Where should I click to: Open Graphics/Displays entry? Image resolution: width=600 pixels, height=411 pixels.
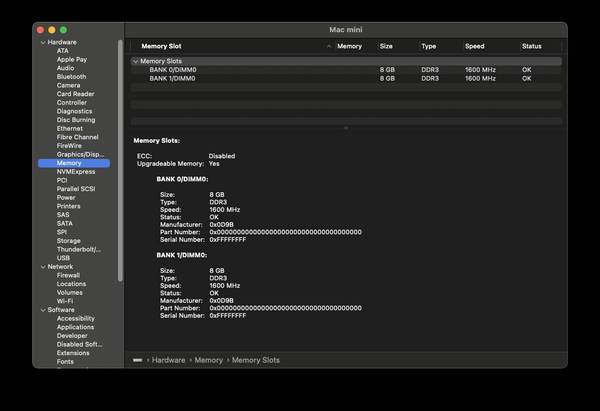80,155
